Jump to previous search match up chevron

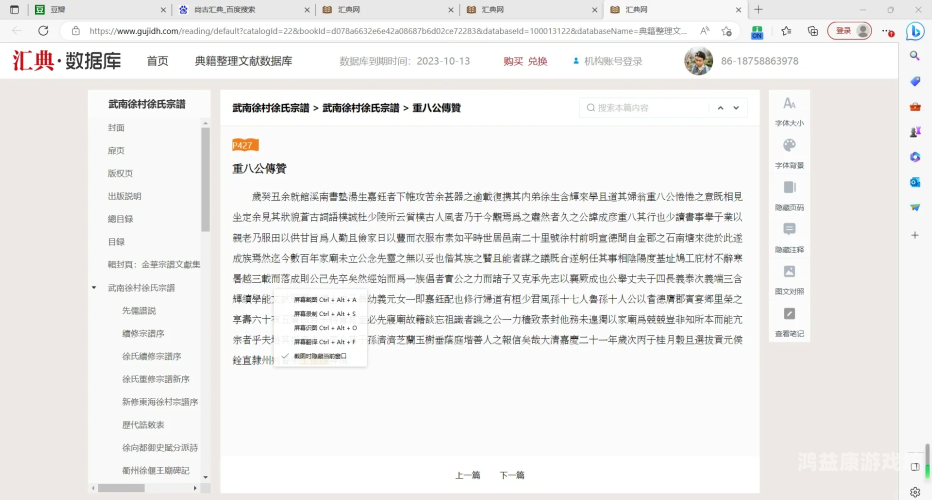720,108
